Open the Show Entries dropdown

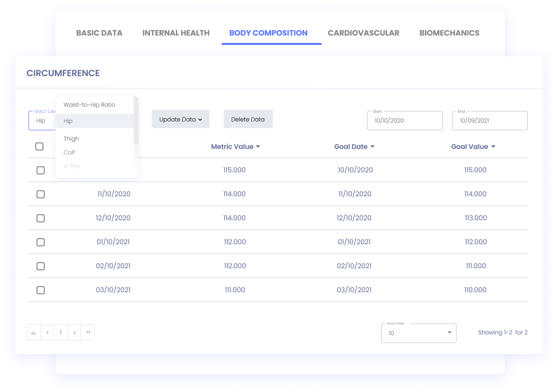pyautogui.click(x=418, y=333)
